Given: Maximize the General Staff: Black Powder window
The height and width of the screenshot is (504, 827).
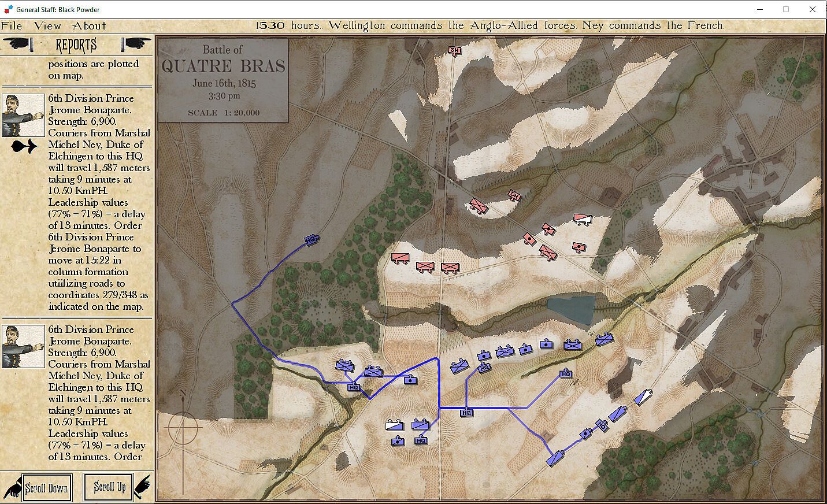Looking at the screenshot, I should 786,9.
